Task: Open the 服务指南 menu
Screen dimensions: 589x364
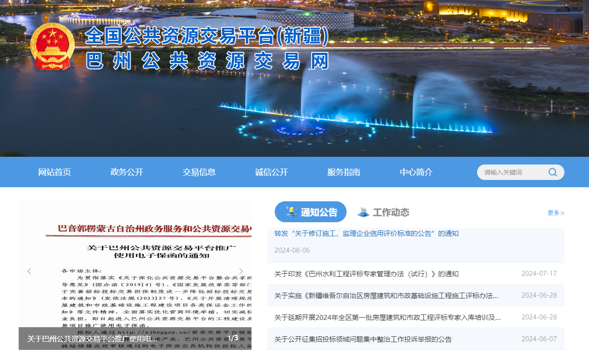Action: 342,172
